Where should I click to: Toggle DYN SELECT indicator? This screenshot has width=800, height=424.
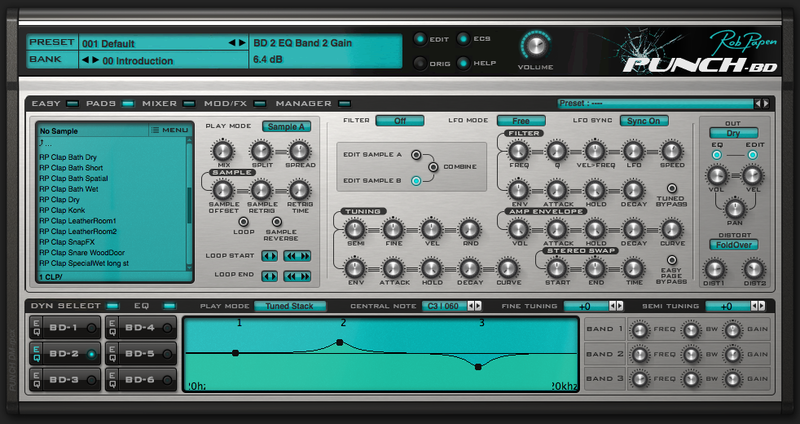(112, 306)
